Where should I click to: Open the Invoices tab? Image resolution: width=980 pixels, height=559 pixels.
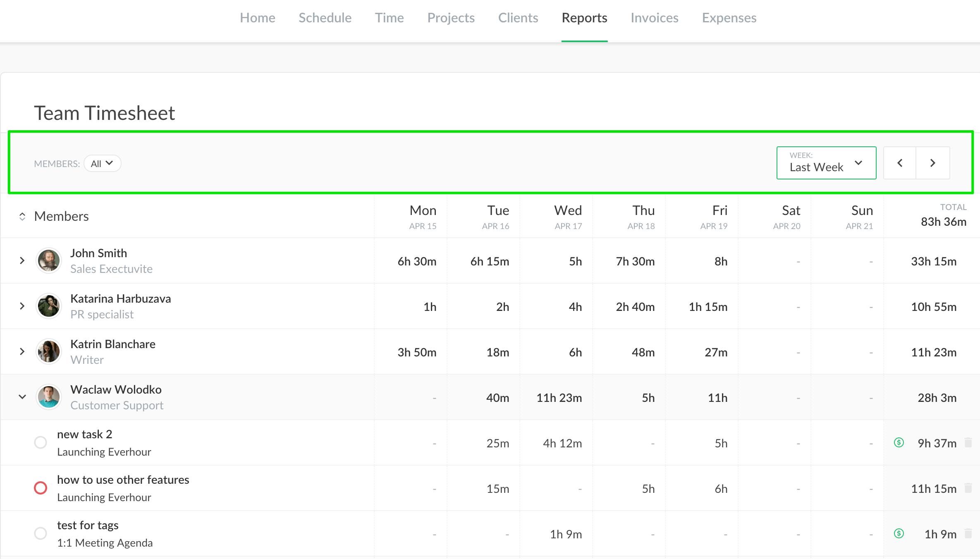click(655, 18)
